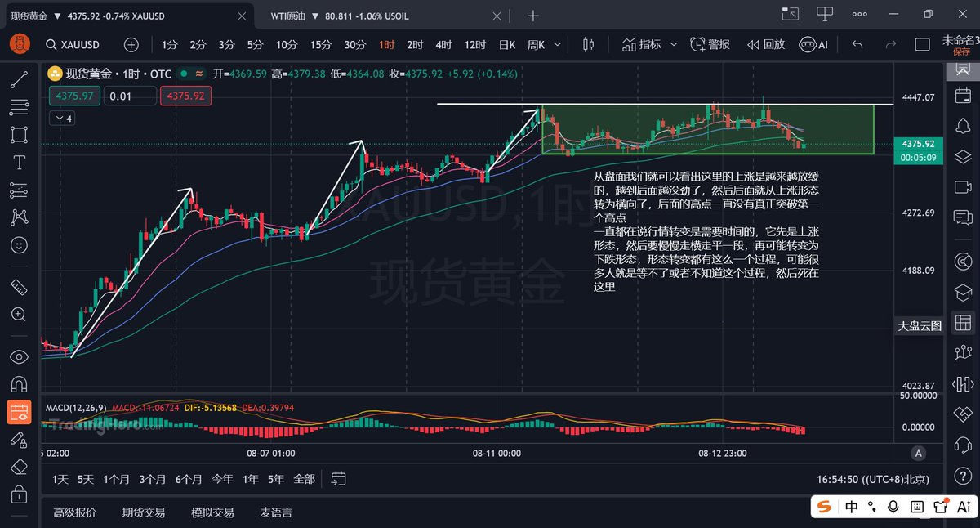Toggle the magnet snap mode
This screenshot has height=528, width=980.
click(19, 384)
